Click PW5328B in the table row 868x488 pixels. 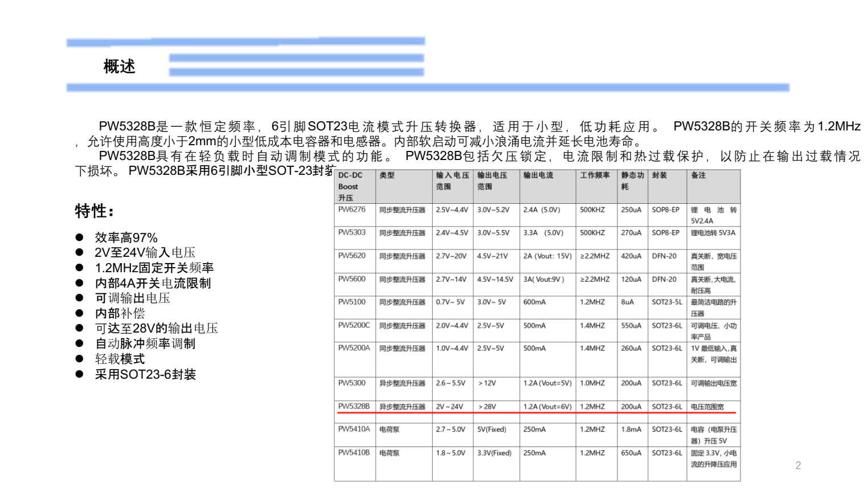tap(354, 407)
